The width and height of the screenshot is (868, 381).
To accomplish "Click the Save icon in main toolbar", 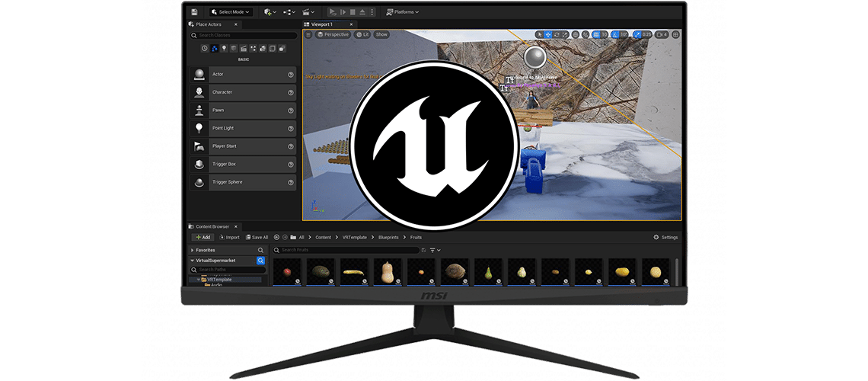I will (195, 12).
